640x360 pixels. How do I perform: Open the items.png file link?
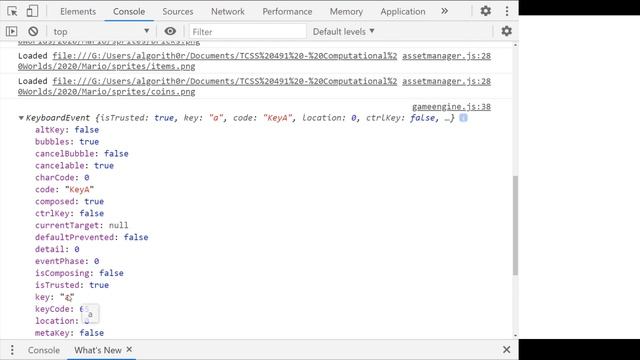pyautogui.click(x=207, y=61)
